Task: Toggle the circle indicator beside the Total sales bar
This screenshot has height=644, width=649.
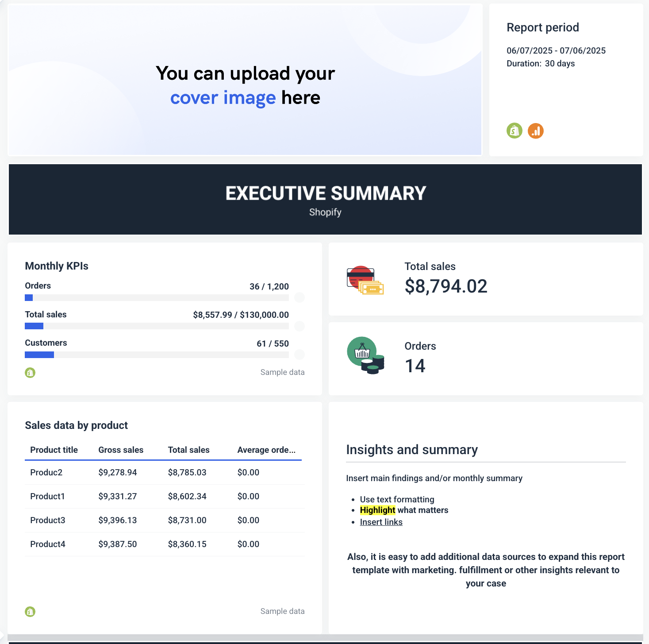Action: coord(300,326)
